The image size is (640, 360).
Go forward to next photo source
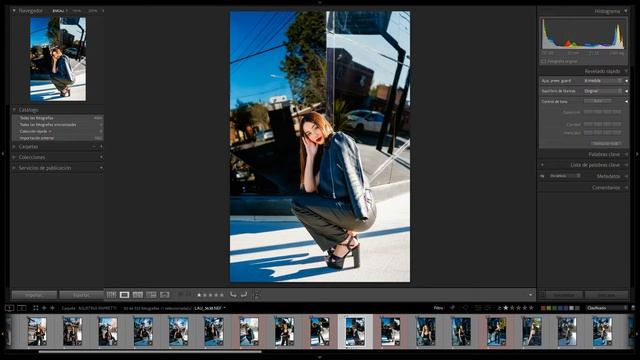(x=52, y=308)
